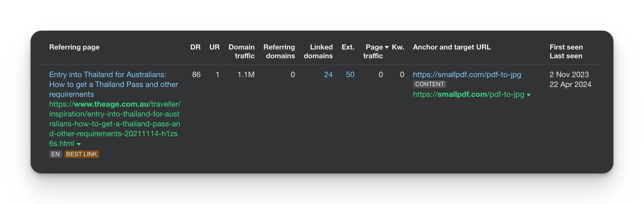Click the BEST LINK badge

(x=82, y=154)
